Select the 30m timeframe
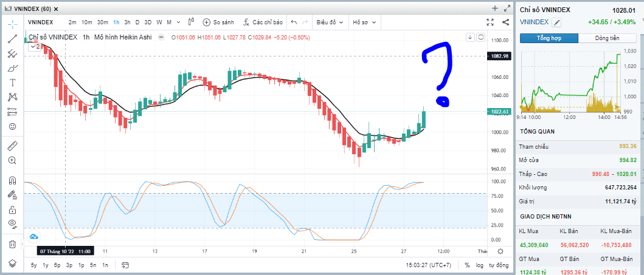 (x=103, y=22)
